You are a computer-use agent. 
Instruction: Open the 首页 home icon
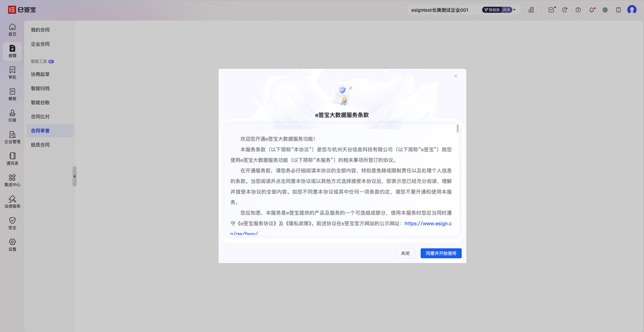12,30
